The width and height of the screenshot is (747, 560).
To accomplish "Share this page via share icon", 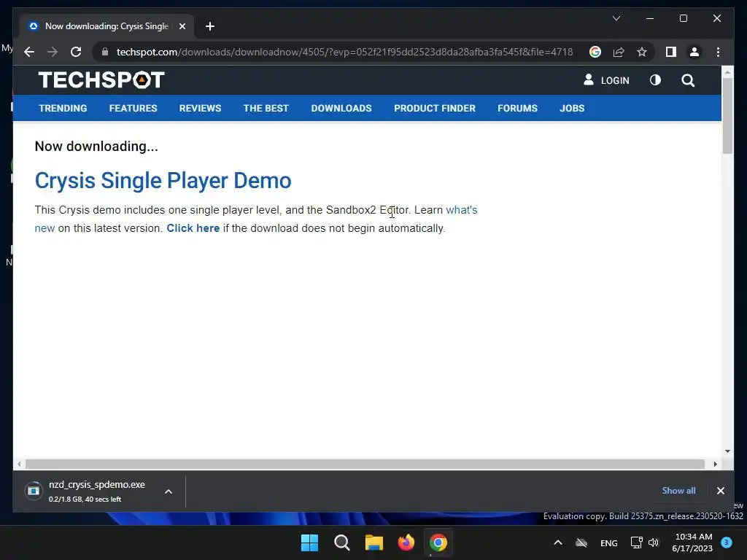I will [619, 52].
